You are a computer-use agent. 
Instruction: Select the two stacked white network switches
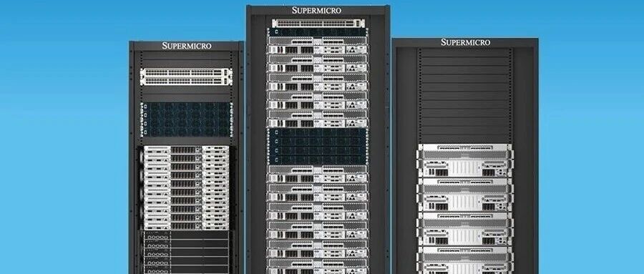[x=186, y=77]
